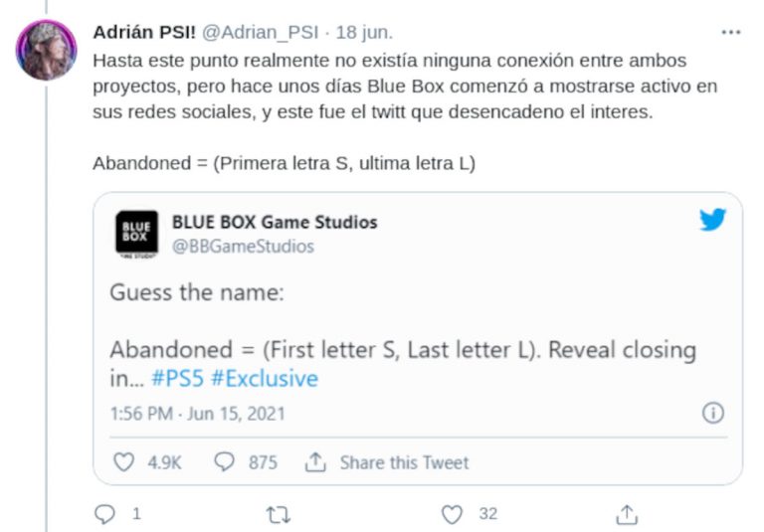
Task: Open BLUE BOX Game Studios profile name
Action: click(275, 222)
